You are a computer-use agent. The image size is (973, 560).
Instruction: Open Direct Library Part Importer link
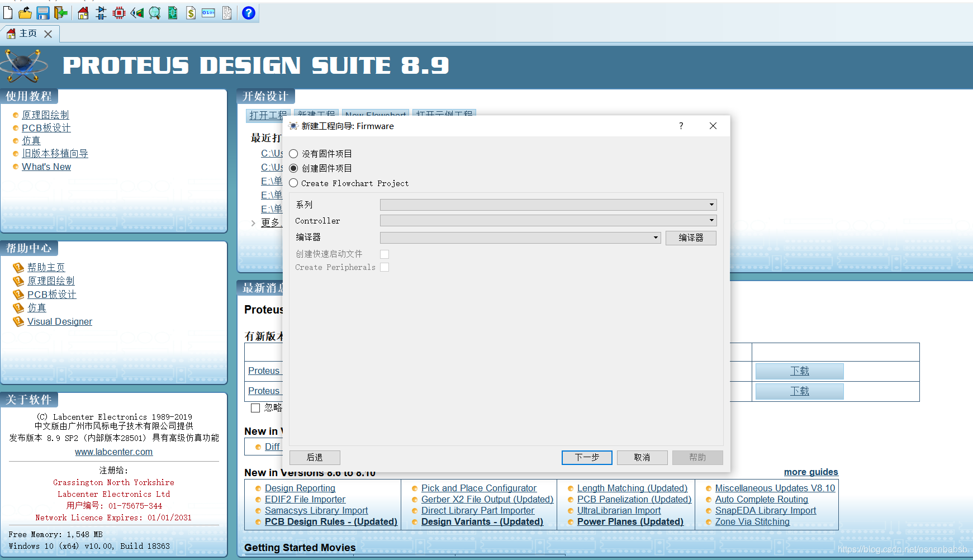click(x=478, y=510)
